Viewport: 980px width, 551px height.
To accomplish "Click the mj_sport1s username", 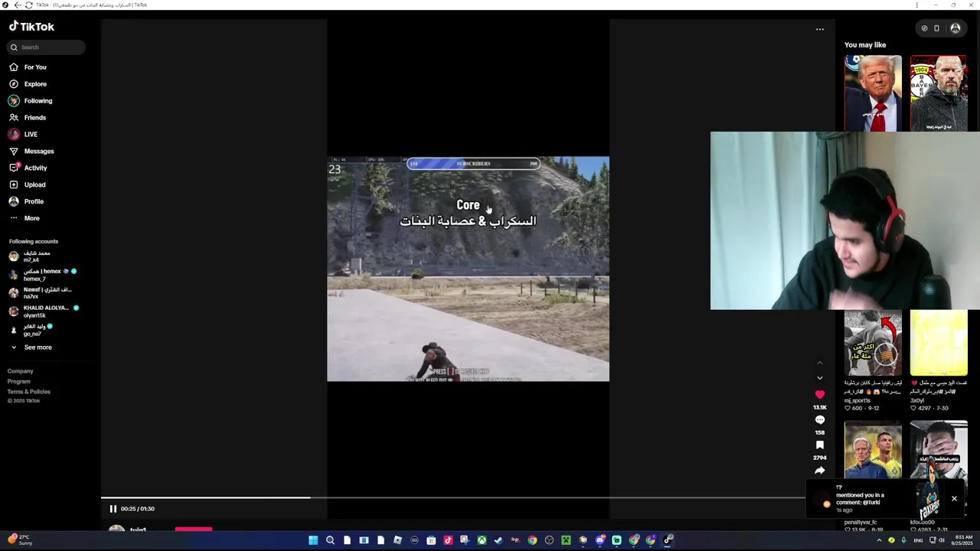I will pyautogui.click(x=857, y=400).
